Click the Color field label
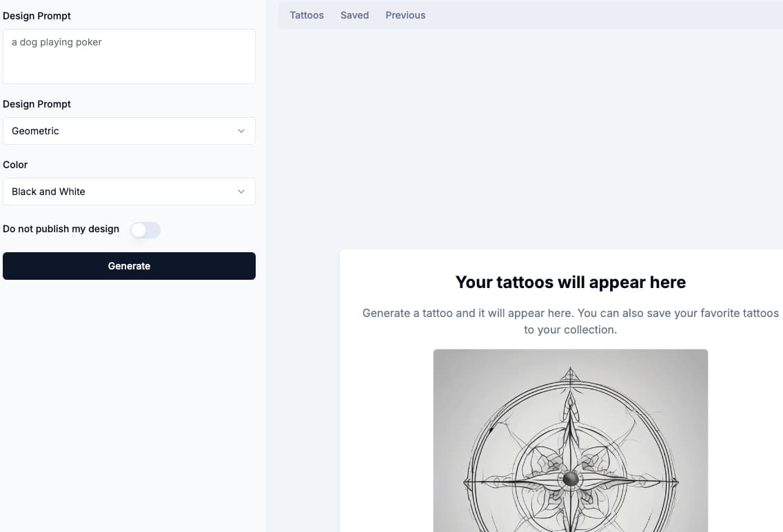The width and height of the screenshot is (783, 532). [x=15, y=165]
